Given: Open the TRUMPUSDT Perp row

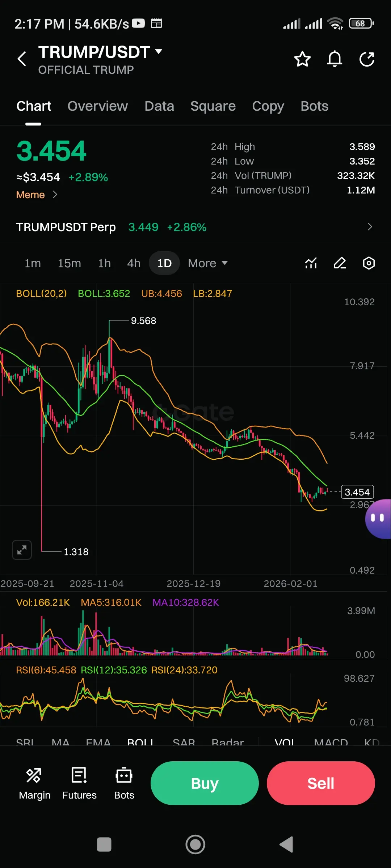Looking at the screenshot, I should [x=195, y=227].
